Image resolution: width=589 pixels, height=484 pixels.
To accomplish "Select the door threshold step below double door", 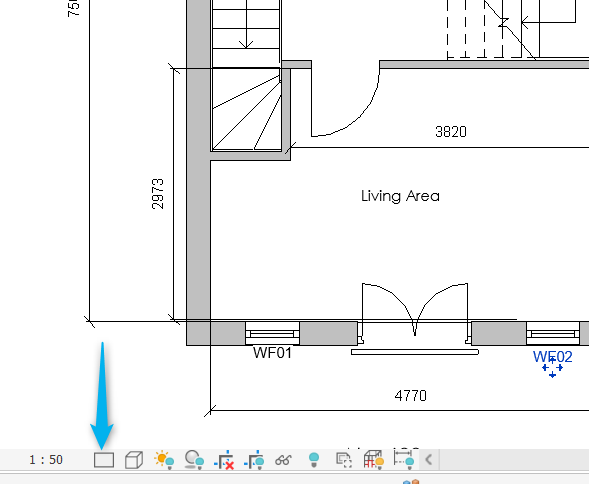I will 415,352.
